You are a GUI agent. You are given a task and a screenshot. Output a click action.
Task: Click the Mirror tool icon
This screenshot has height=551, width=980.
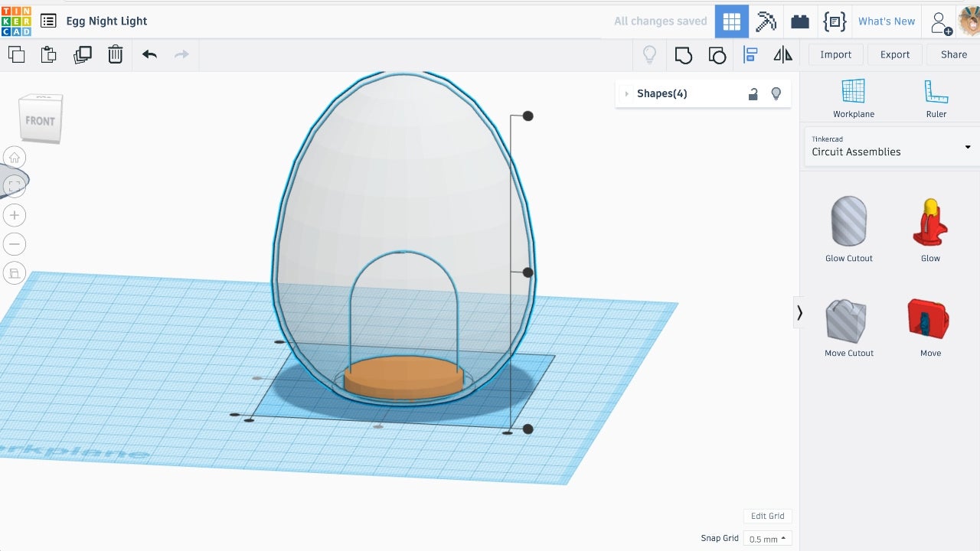(782, 54)
